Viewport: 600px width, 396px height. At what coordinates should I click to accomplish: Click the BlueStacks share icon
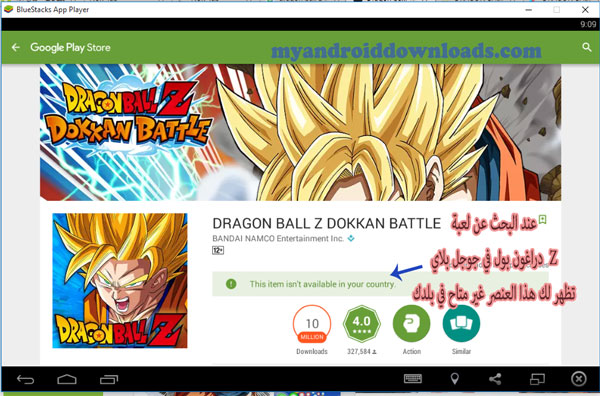[495, 379]
